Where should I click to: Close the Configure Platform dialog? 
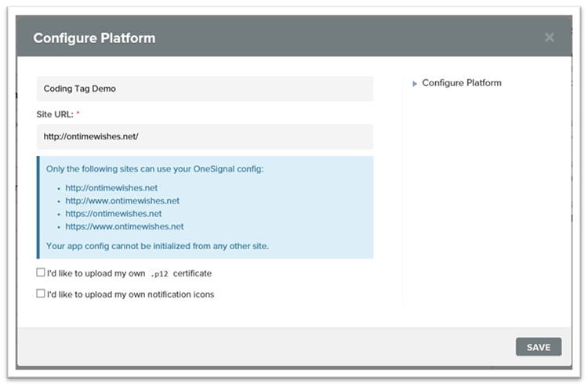pos(549,37)
